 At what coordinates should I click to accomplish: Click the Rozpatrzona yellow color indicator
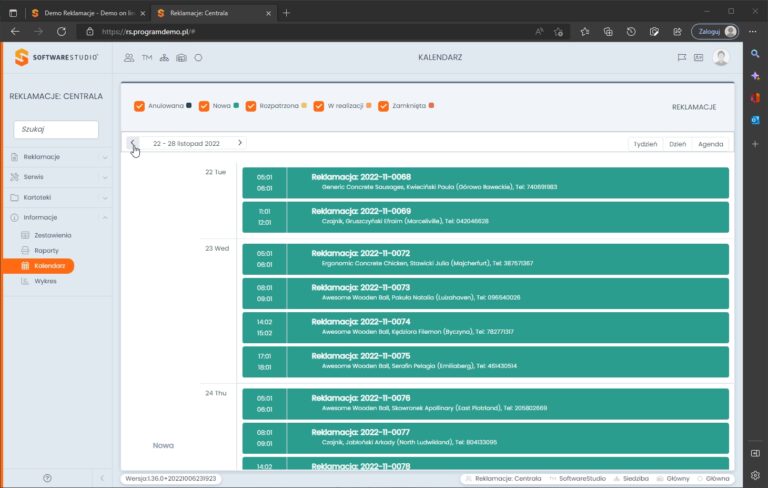[x=304, y=105]
